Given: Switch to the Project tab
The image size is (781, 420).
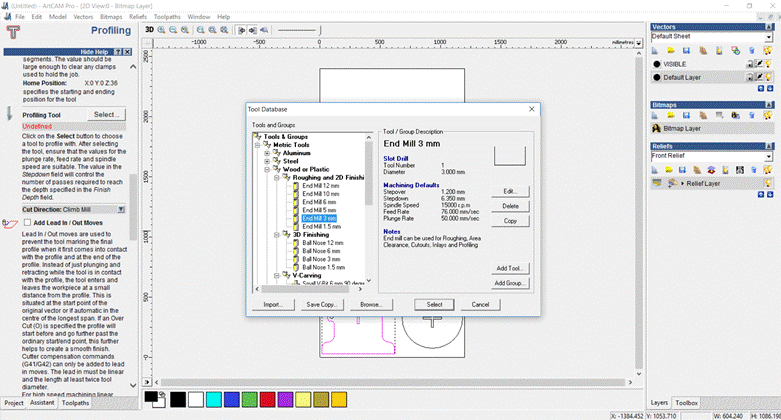Looking at the screenshot, I should click(x=14, y=403).
